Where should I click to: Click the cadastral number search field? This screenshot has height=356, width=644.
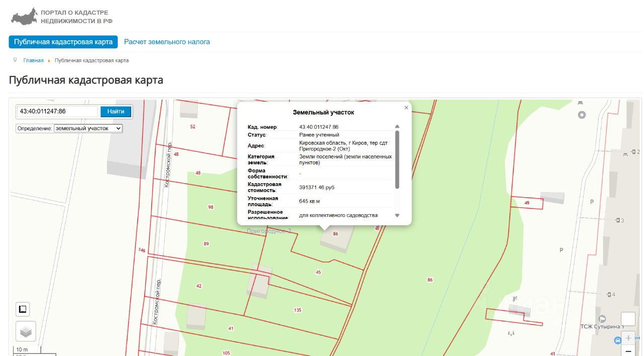(x=57, y=112)
